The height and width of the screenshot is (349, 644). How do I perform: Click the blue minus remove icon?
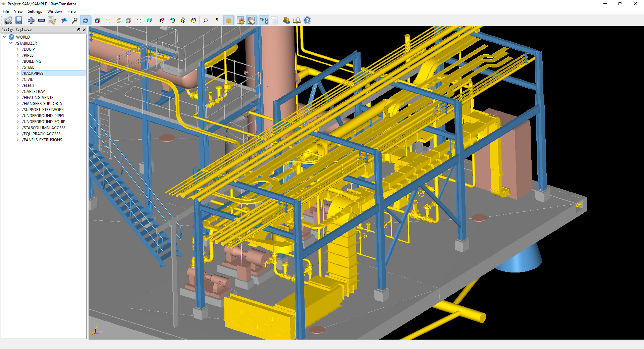click(x=42, y=20)
